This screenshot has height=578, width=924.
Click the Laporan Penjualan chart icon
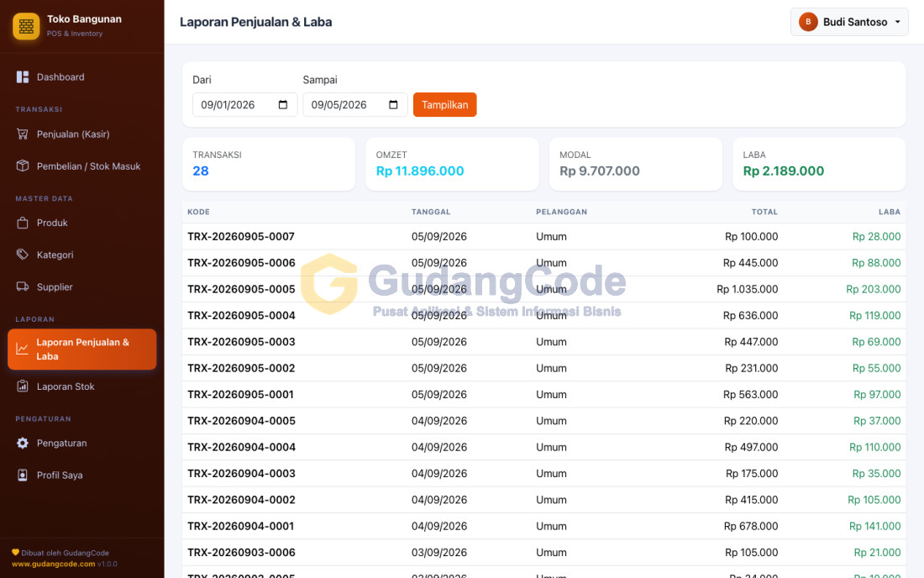point(23,349)
